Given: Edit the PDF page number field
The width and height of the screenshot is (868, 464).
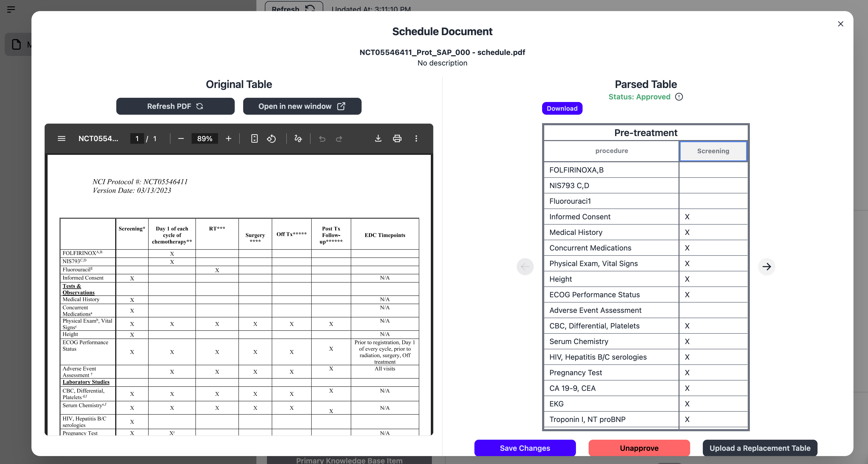Looking at the screenshot, I should [x=137, y=138].
